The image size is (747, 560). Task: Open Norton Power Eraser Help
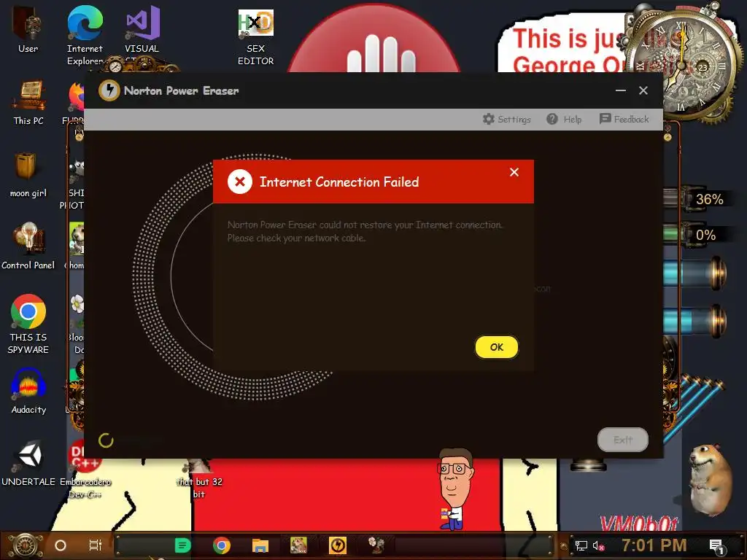(564, 119)
